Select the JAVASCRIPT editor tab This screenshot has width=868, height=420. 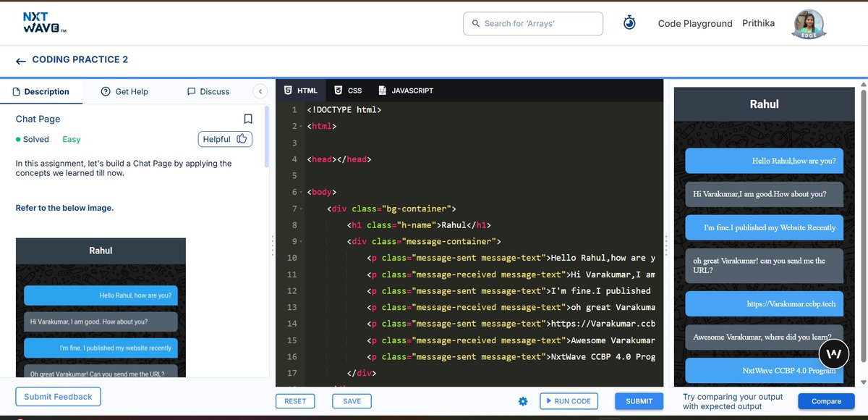point(405,91)
